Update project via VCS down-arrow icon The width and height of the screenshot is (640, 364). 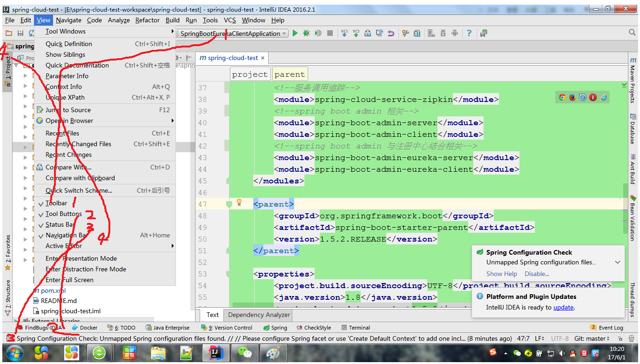coord(344,33)
